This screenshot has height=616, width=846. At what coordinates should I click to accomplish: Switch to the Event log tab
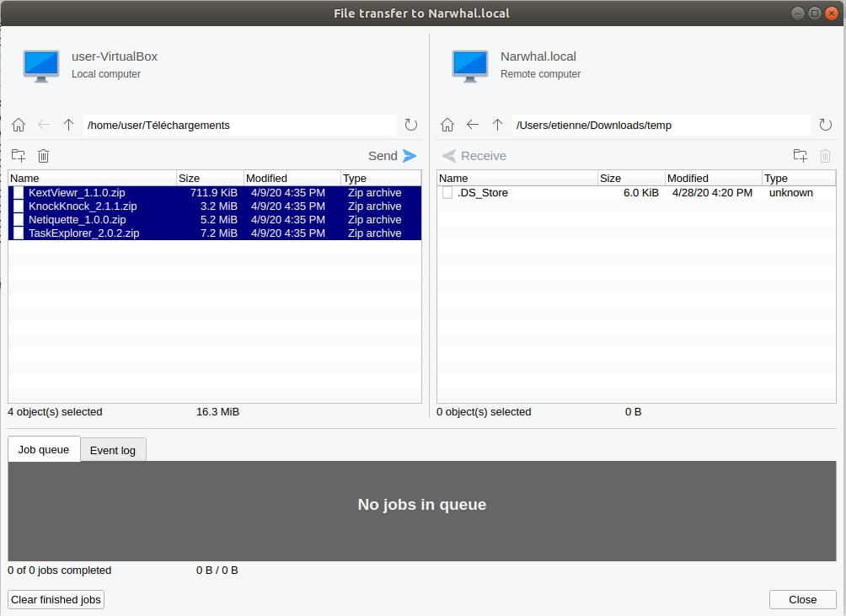tap(113, 450)
